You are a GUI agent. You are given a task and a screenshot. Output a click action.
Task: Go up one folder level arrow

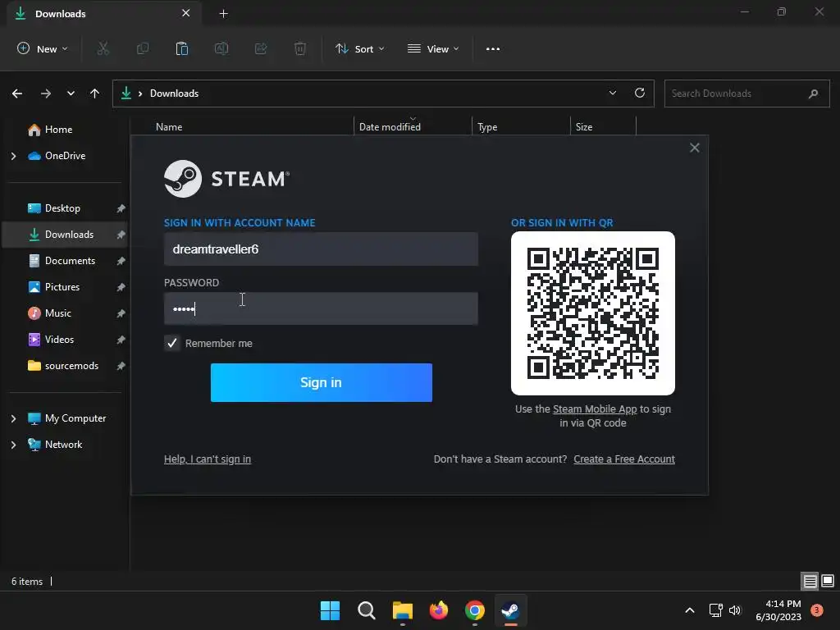(x=95, y=94)
